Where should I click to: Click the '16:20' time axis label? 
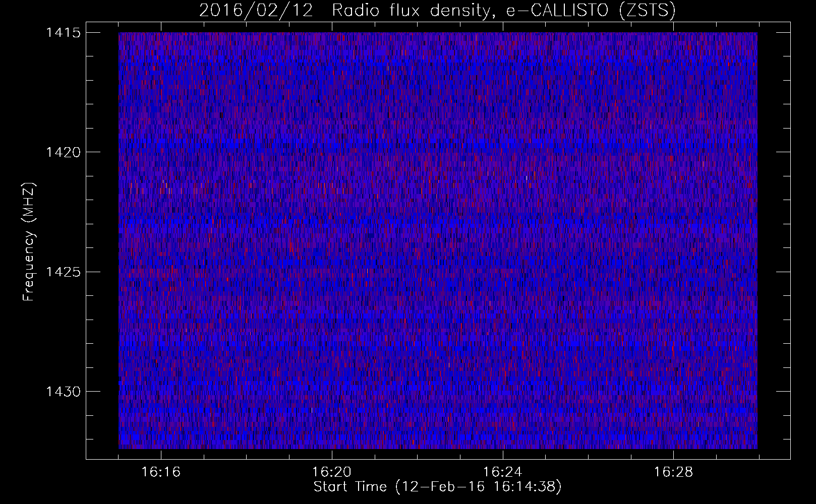(x=332, y=472)
